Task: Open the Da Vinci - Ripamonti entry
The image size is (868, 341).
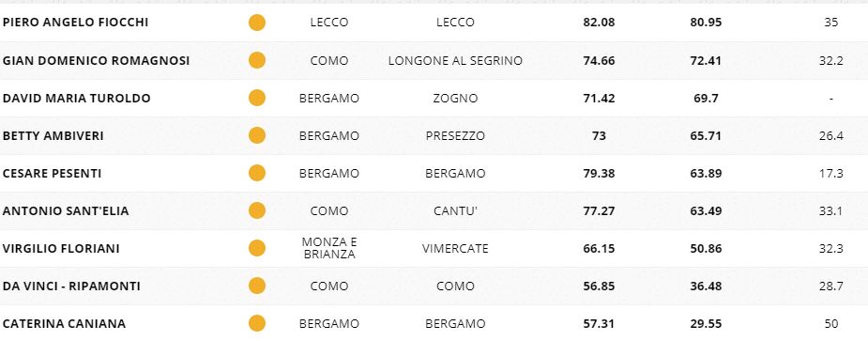Action: (x=71, y=287)
